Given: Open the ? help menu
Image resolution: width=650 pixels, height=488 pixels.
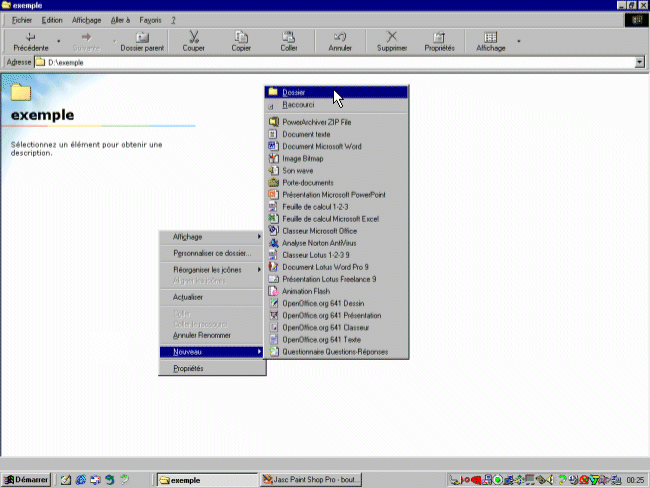Looking at the screenshot, I should [x=173, y=20].
